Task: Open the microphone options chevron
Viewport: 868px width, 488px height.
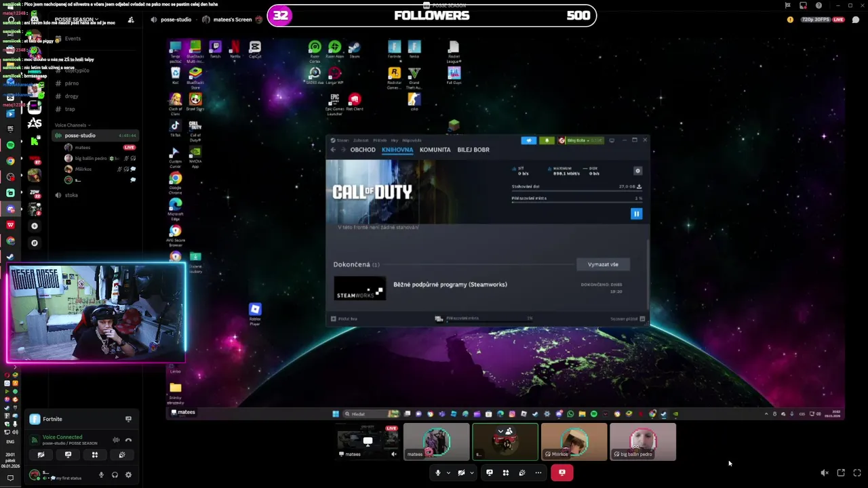Action: click(x=448, y=472)
